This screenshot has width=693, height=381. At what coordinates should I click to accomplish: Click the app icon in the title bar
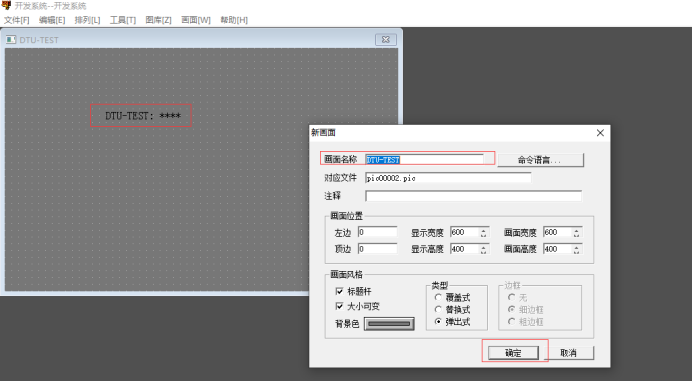pos(6,5)
